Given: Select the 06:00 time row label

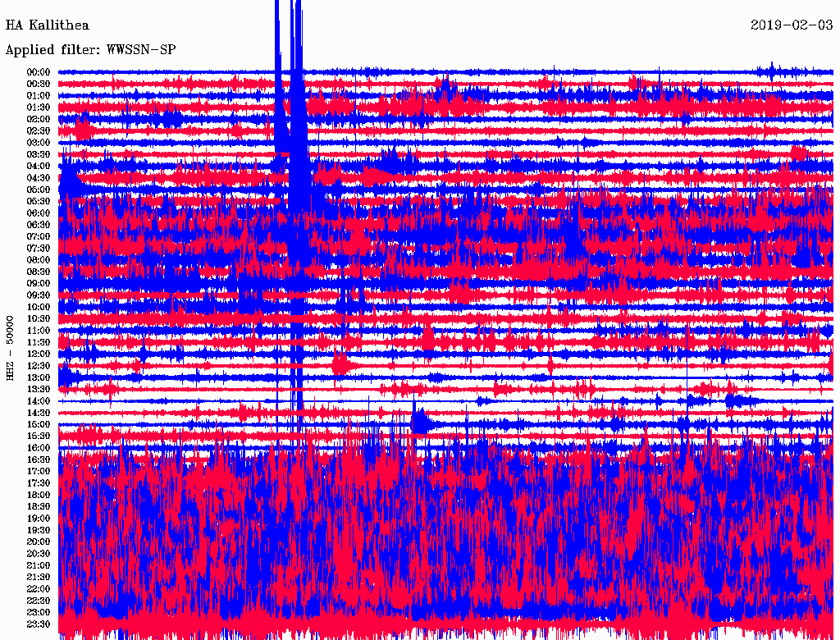Looking at the screenshot, I should [39, 213].
